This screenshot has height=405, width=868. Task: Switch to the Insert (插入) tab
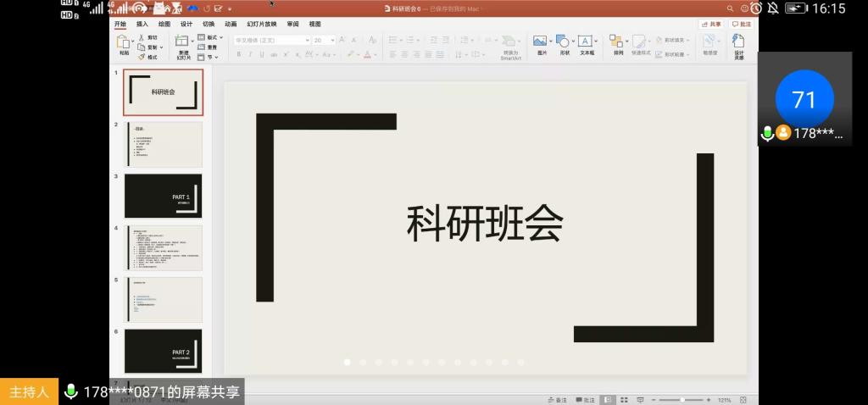142,24
